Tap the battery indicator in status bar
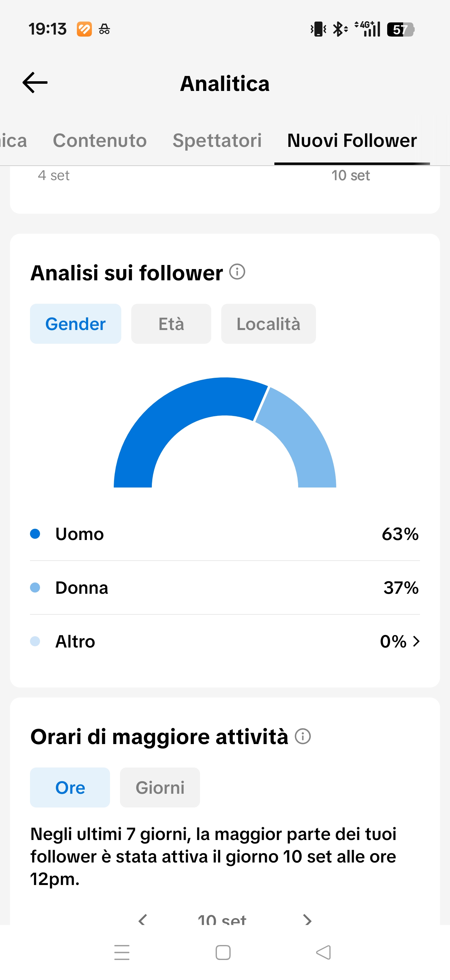Screen dimensions: 450x980 click(x=401, y=29)
